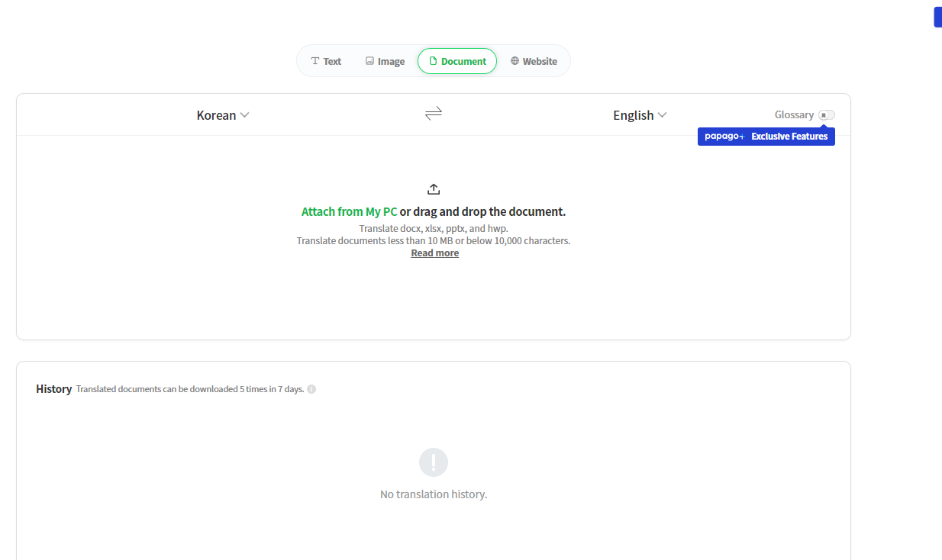This screenshot has height=560, width=942.
Task: Click the Glossary label text
Action: [794, 115]
